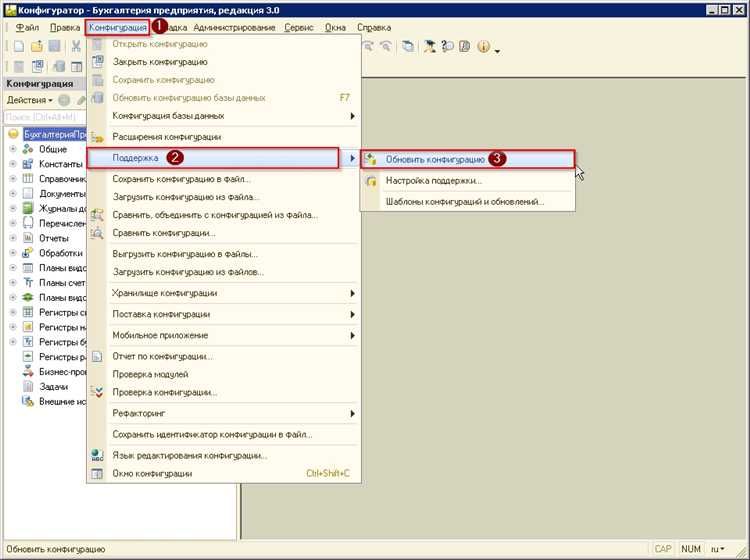This screenshot has width=750, height=560.
Task: Click the info icon in toolbar
Action: coord(484,46)
